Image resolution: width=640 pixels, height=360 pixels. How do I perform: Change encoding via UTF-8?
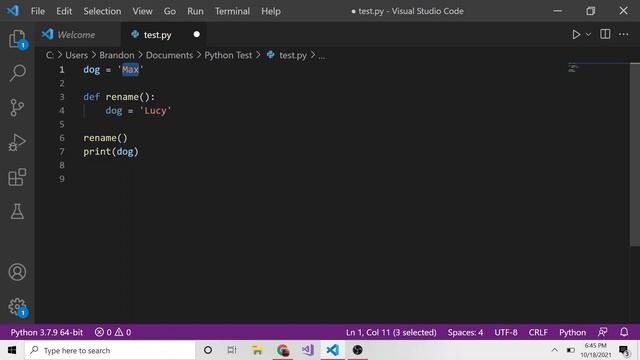tap(506, 332)
